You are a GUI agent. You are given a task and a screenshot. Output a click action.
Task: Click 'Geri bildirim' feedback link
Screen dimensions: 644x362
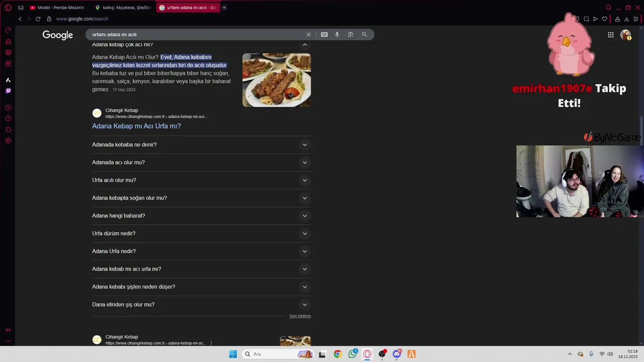[x=300, y=316]
